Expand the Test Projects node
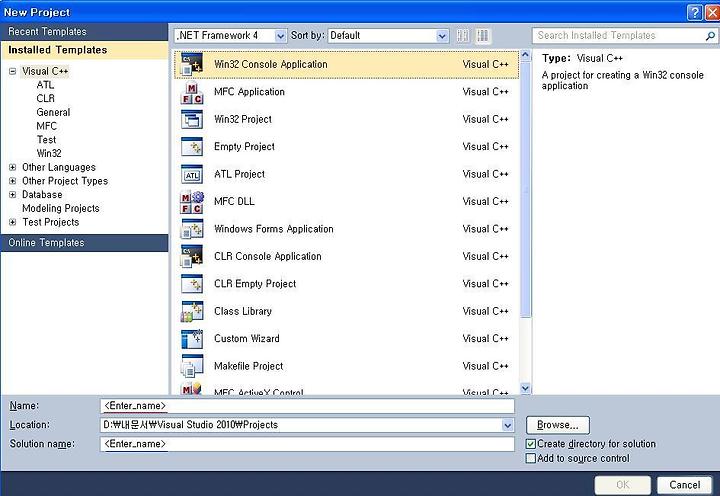 13,222
